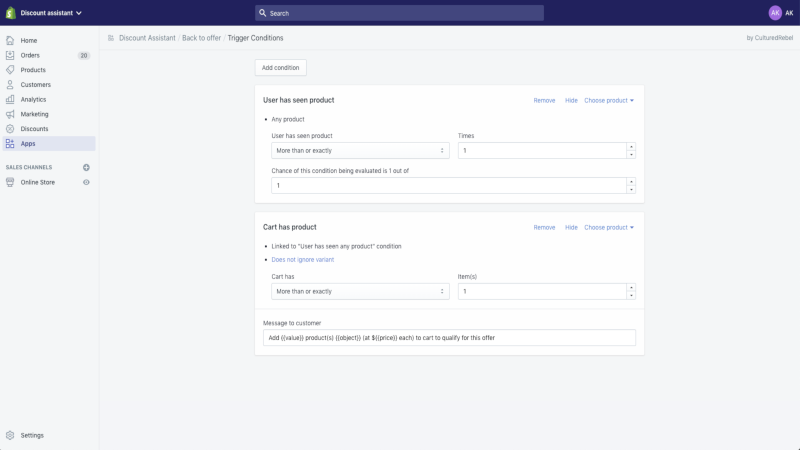Open Choose product dropdown for User has seen product

click(x=609, y=101)
